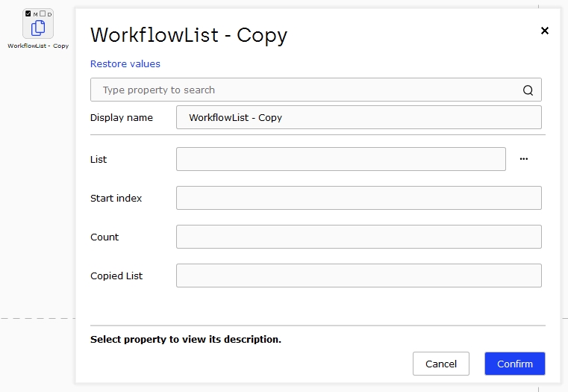Toggle the M checkbox on the node
This screenshot has height=392, width=568.
(28, 13)
